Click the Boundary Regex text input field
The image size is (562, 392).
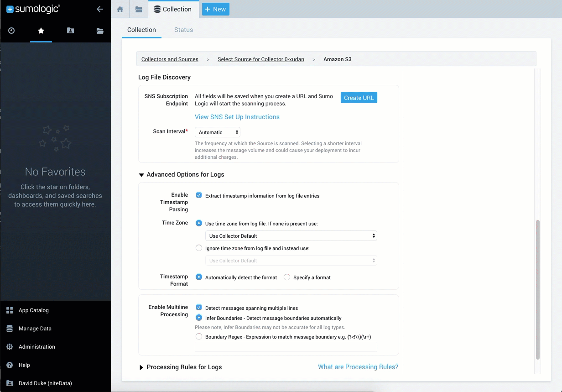(x=286, y=347)
